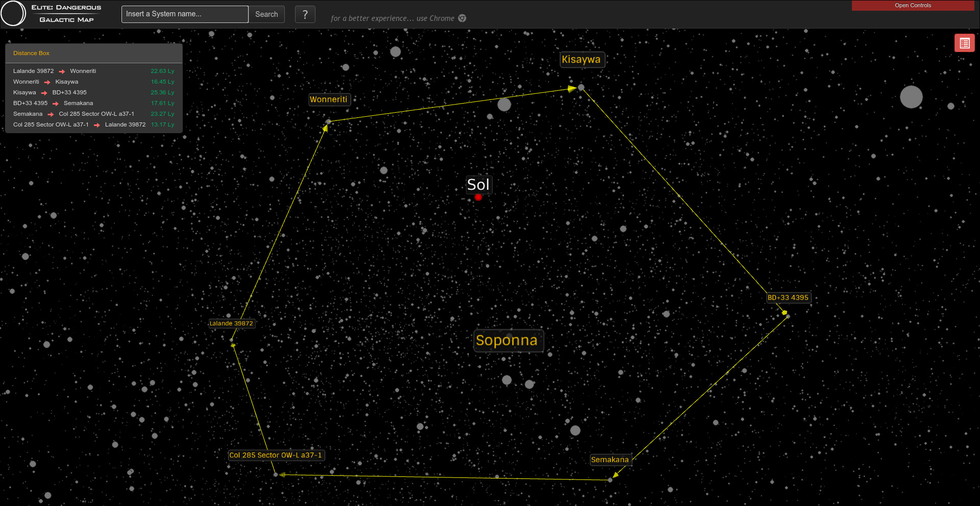This screenshot has height=506, width=980.
Task: Click the Lalande 39872 to Wonneriti route row
Action: coord(94,71)
